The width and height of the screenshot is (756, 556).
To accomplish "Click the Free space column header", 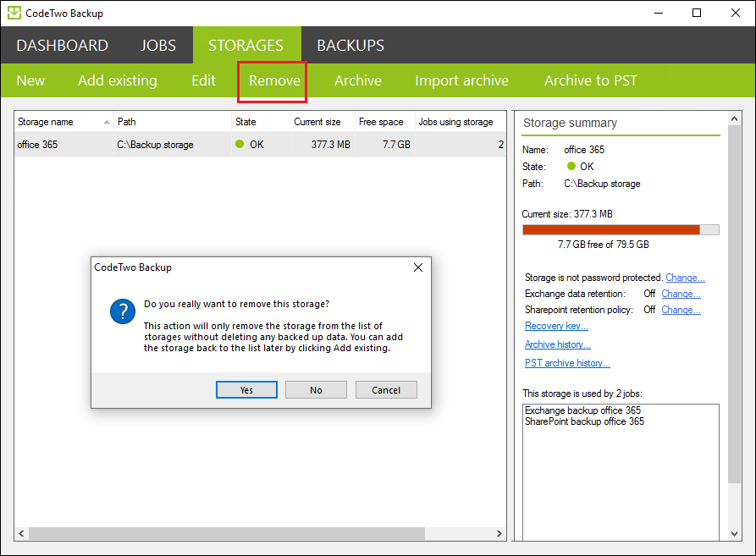I will [x=385, y=122].
